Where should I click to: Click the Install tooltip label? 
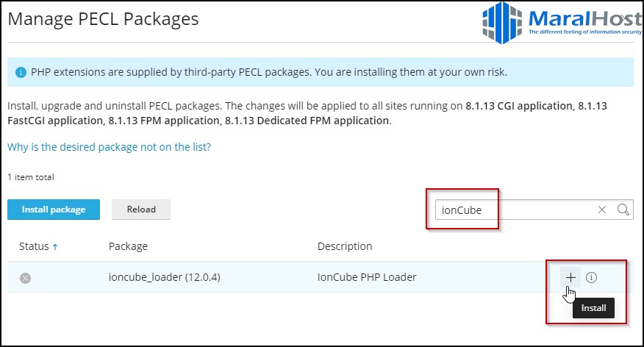coord(593,308)
